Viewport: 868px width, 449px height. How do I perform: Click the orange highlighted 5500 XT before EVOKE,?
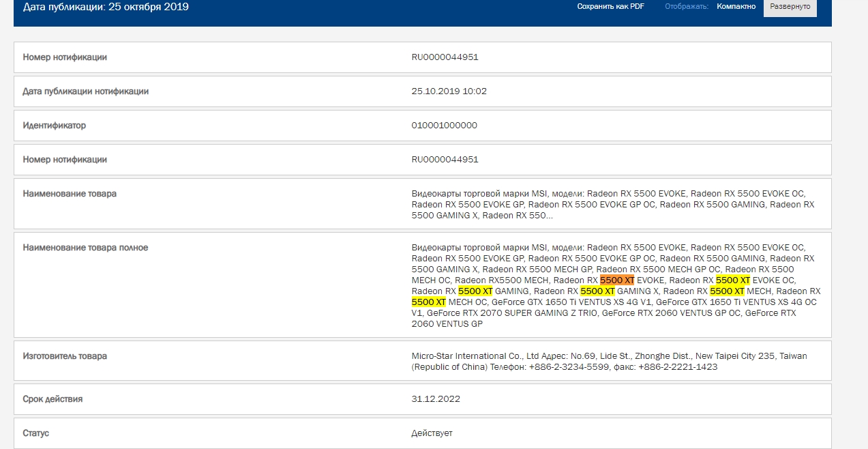(x=617, y=280)
